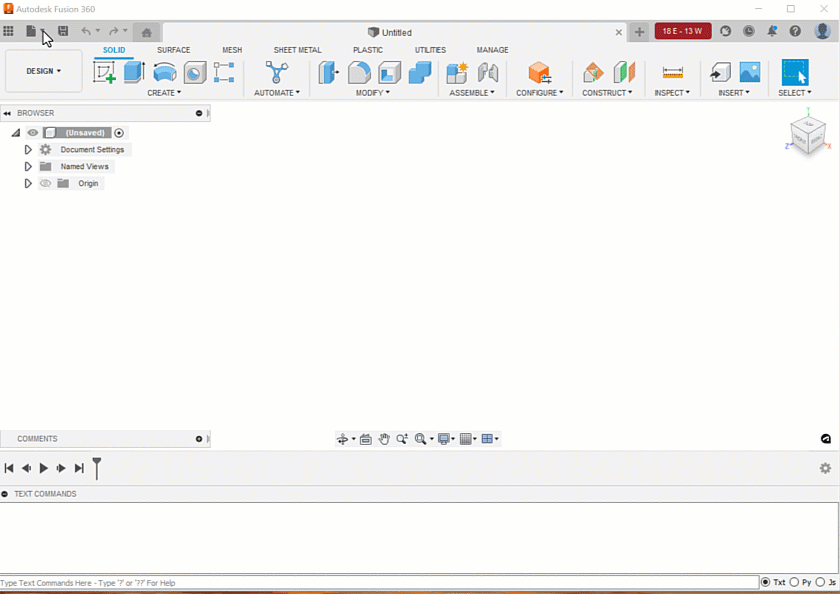
Task: Expand the Origin folder node
Action: [28, 183]
